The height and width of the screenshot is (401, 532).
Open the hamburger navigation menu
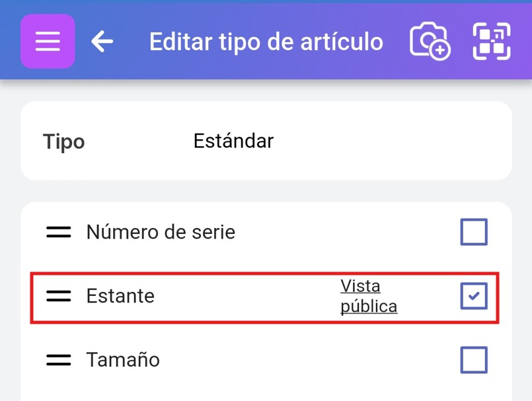point(48,42)
